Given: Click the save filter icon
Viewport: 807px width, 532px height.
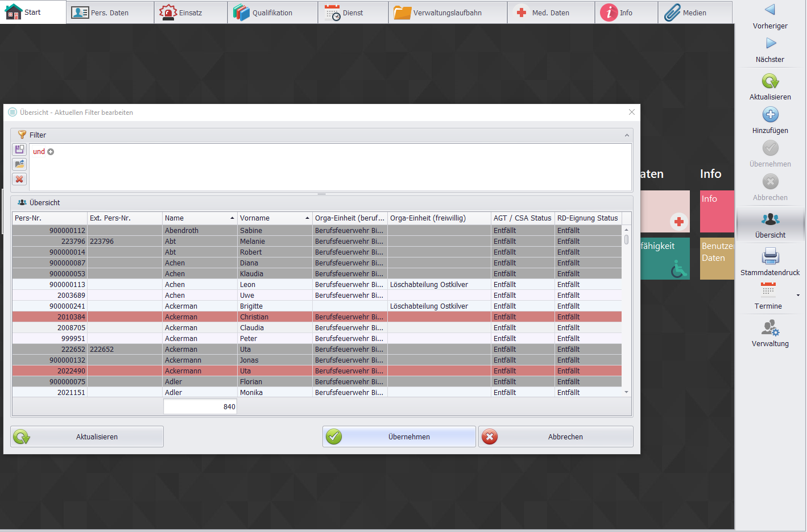Looking at the screenshot, I should (19, 149).
